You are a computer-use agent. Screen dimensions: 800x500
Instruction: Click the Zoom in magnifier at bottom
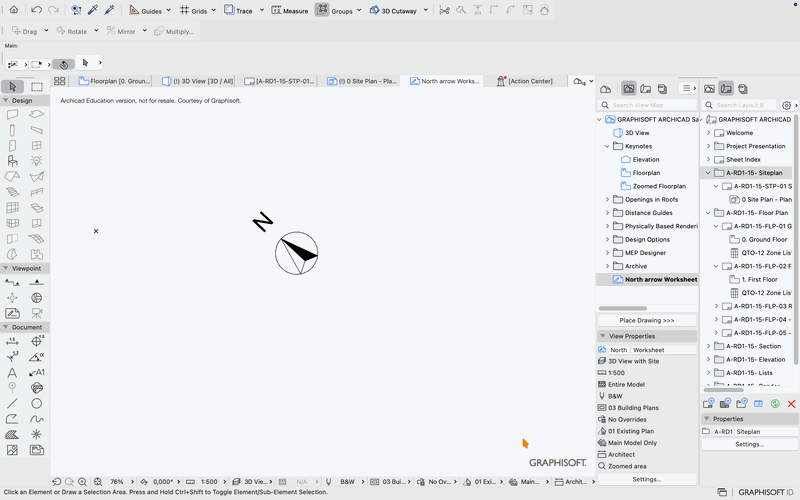(82, 482)
